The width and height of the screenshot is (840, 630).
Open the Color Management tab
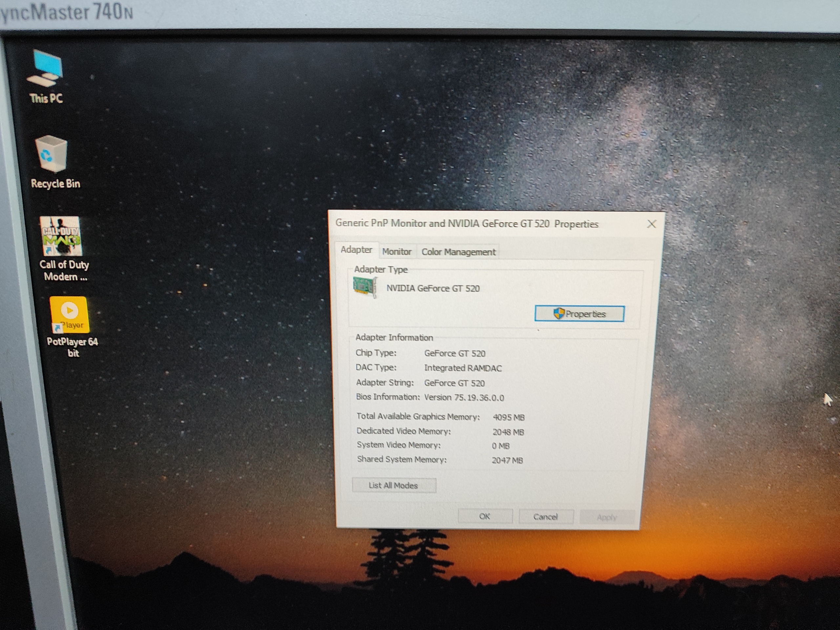point(458,252)
